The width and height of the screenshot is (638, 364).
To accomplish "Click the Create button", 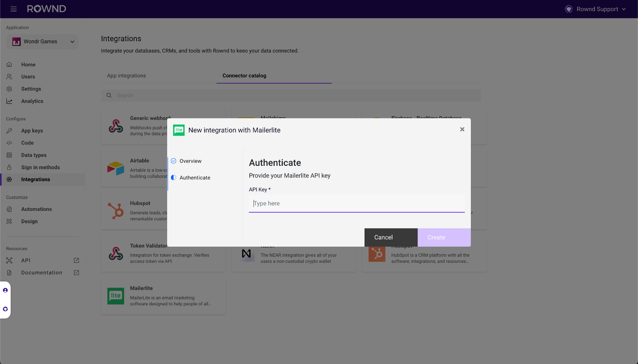I will click(444, 237).
